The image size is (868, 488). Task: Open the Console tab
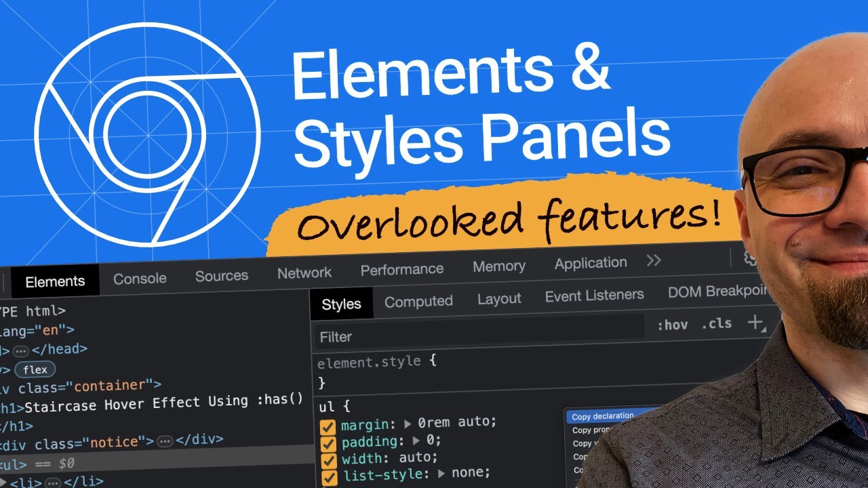pyautogui.click(x=140, y=278)
